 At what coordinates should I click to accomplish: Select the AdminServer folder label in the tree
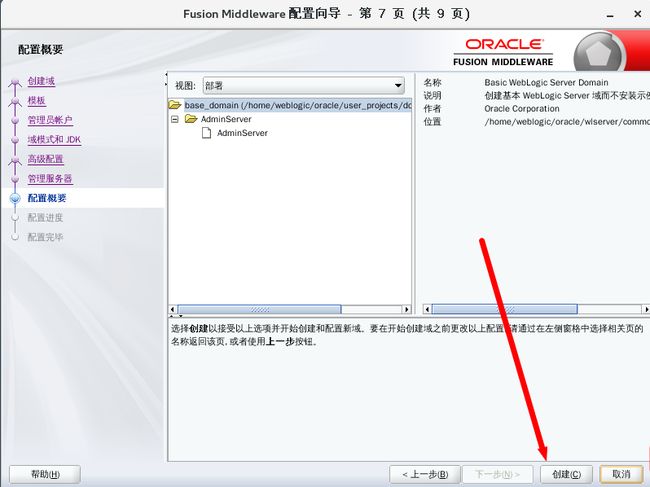[x=226, y=119]
